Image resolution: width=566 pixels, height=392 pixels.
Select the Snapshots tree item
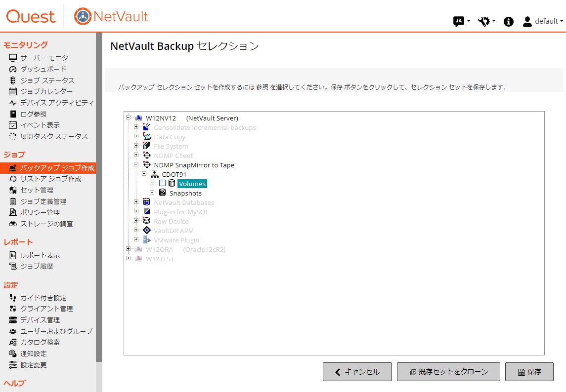pos(185,193)
